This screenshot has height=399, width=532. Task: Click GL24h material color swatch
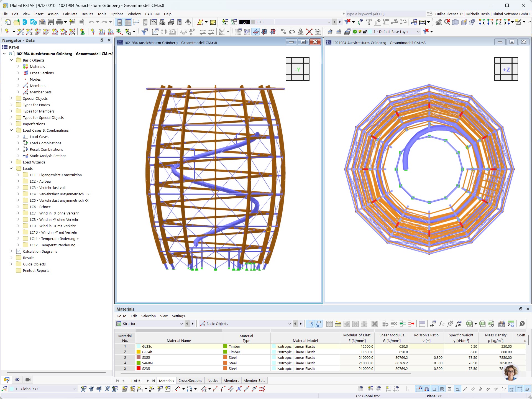139,352
